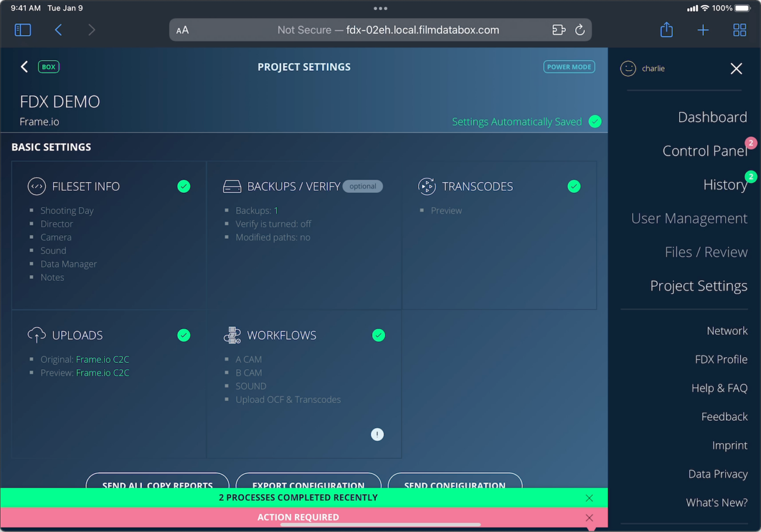761x532 pixels.
Task: Click the info badge on WORKFLOWS card
Action: (377, 434)
